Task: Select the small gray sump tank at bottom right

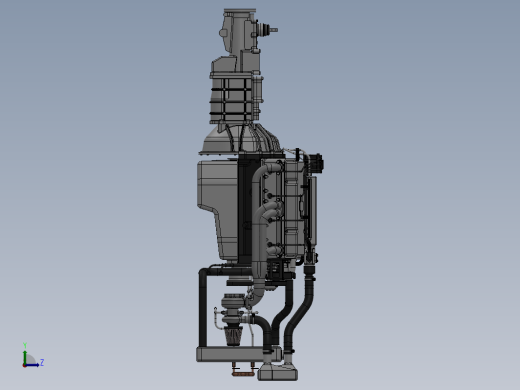Action: (277, 373)
